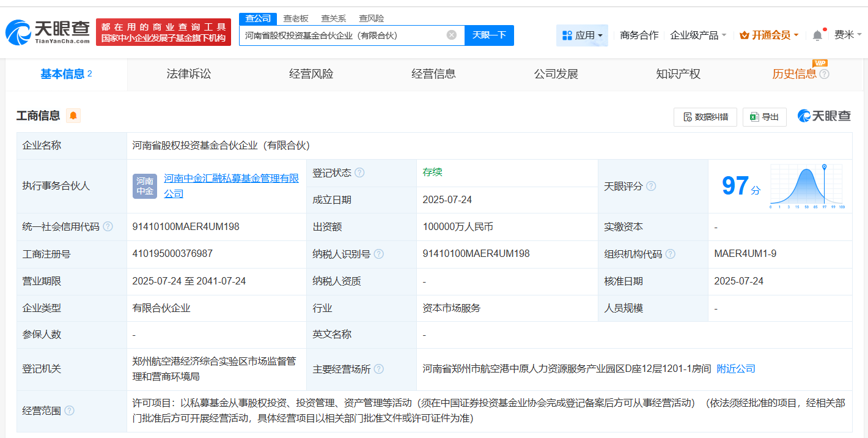Select the 查老板 search tab
Viewport: 868px width, 438px height.
point(296,18)
